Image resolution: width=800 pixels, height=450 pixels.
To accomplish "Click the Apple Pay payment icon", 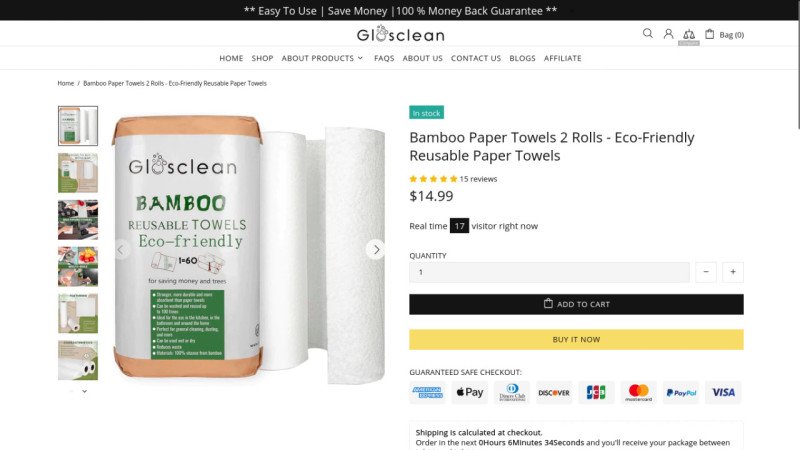I will (x=470, y=392).
